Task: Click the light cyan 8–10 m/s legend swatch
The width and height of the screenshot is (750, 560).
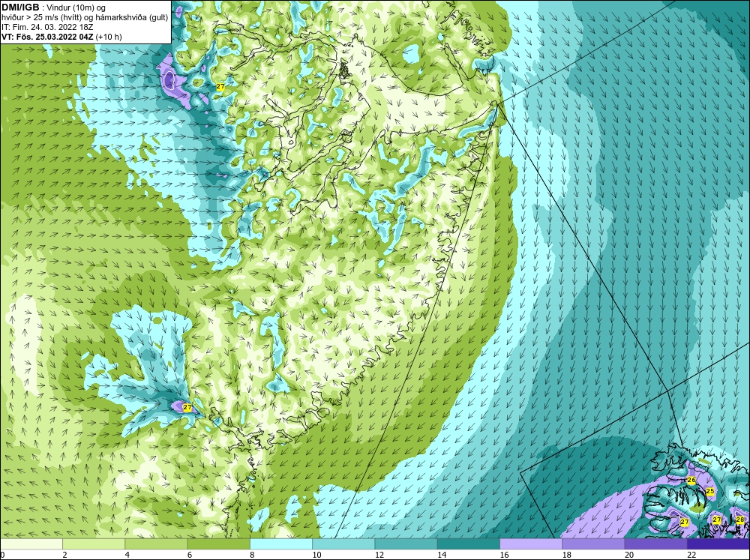Action: coord(281,544)
